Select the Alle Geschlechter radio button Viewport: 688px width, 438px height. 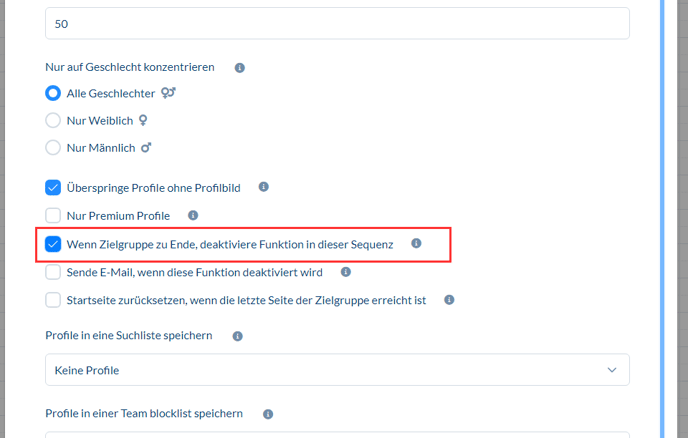(53, 93)
